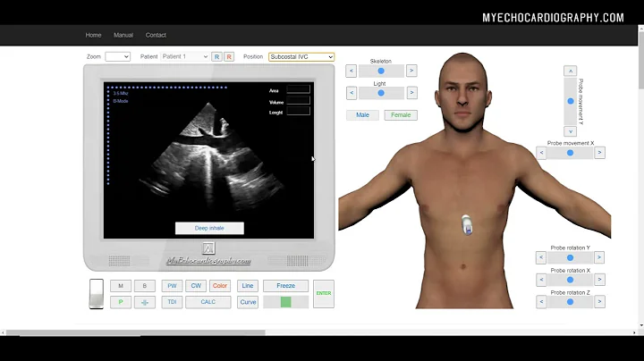
Task: Turn on Color Doppler
Action: pyautogui.click(x=220, y=286)
